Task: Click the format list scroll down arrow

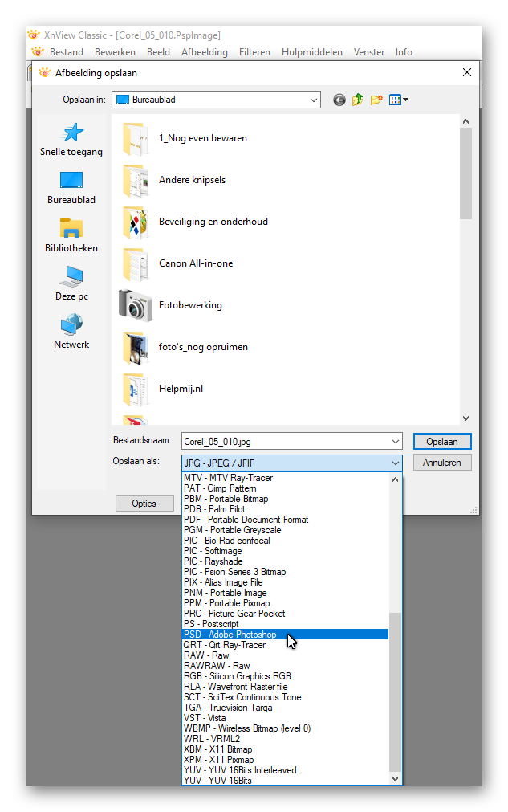Action: coord(395,779)
